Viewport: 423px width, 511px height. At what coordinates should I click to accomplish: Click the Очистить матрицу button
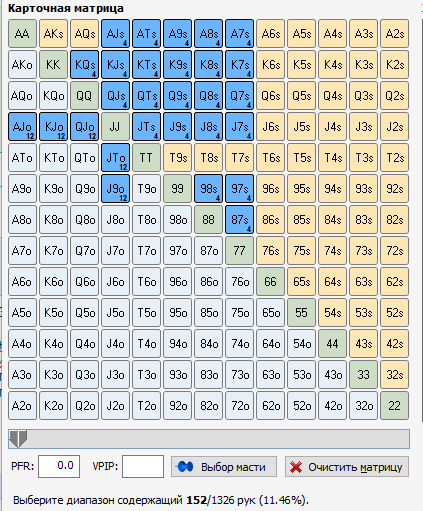click(347, 467)
